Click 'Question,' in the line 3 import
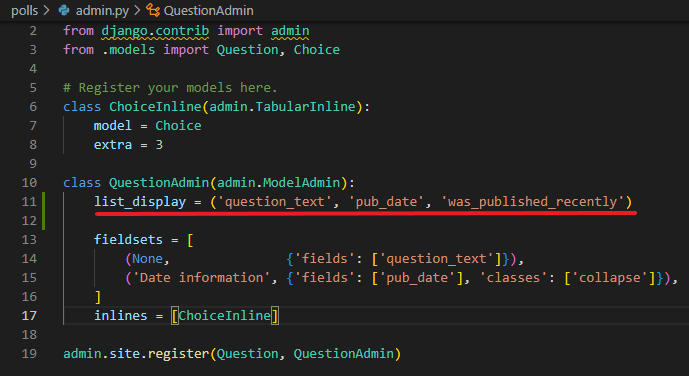Viewport: 689px width, 376px height. [x=251, y=50]
